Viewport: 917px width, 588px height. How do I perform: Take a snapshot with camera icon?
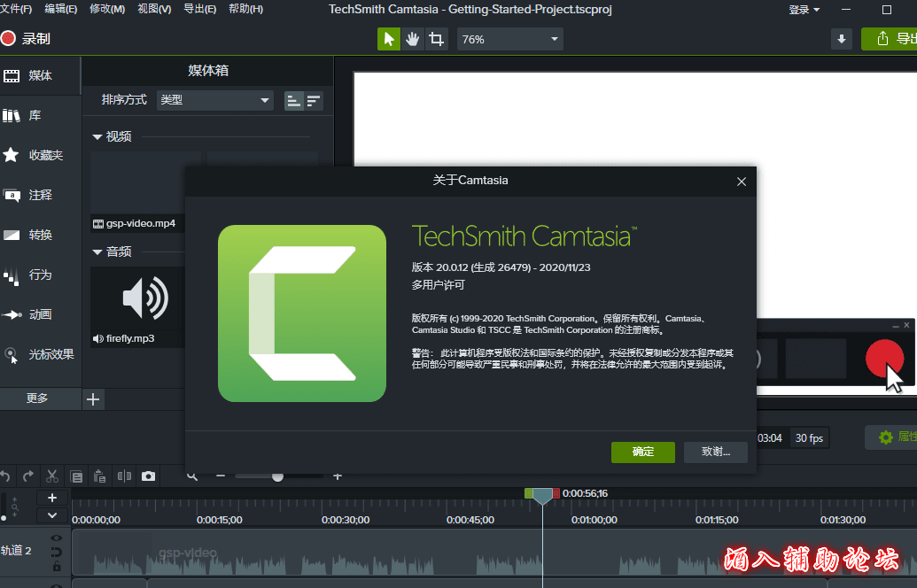148,476
